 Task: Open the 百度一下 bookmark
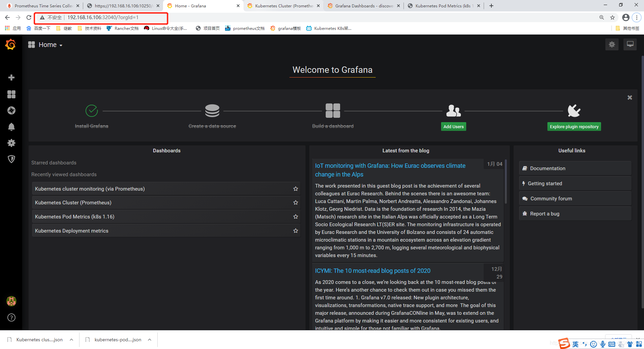click(x=38, y=28)
